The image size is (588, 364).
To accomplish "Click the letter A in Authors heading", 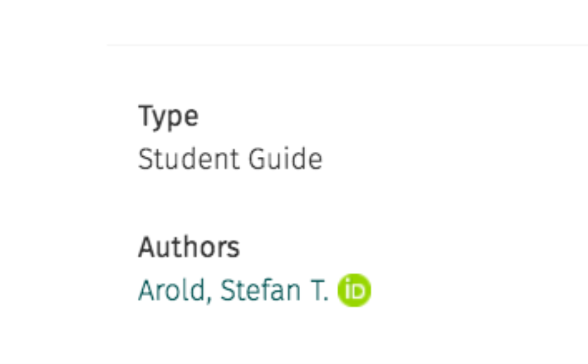I will pyautogui.click(x=146, y=247).
